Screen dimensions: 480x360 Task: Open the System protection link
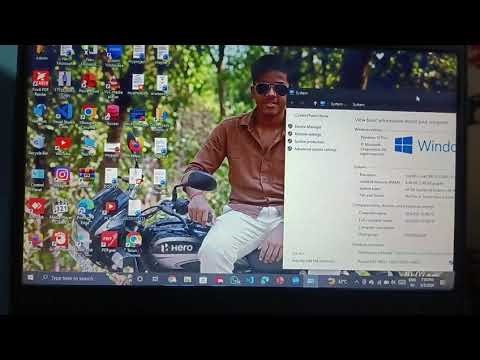[309, 142]
